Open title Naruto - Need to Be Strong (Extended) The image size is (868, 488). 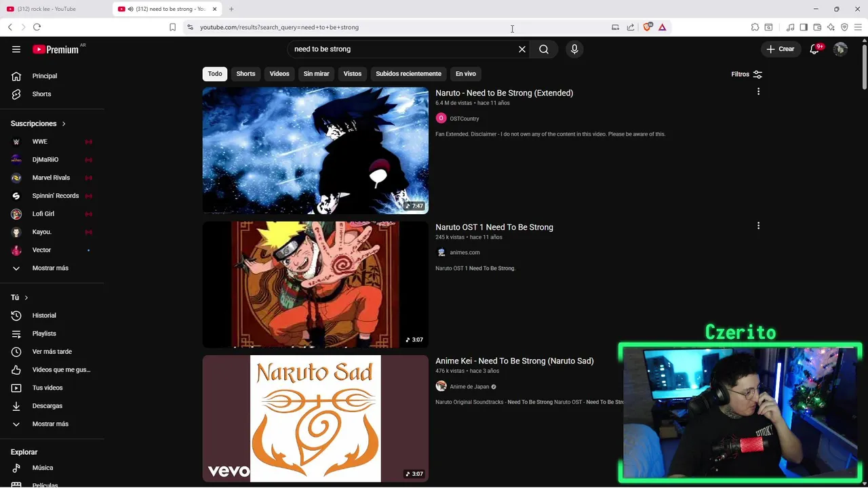[x=504, y=93]
